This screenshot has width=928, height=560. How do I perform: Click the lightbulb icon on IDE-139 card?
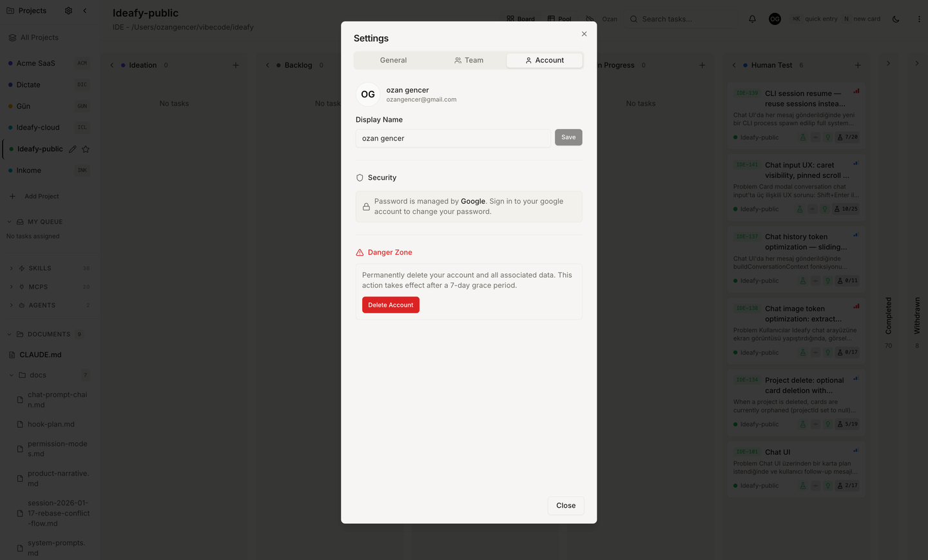click(x=828, y=137)
